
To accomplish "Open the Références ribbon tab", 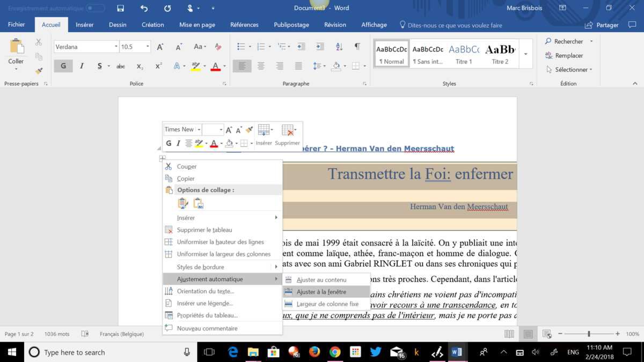I will coord(244,25).
